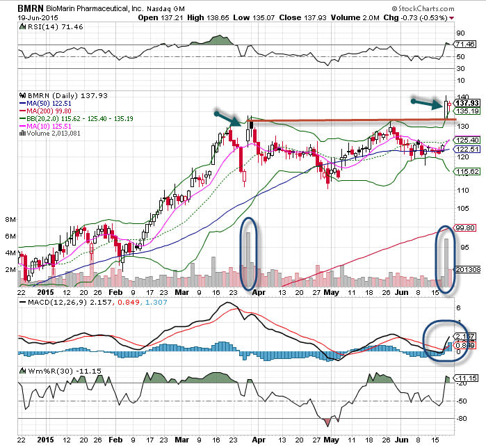Image resolution: width=486 pixels, height=448 pixels.
Task: Click the black MACD line swatch
Action: (x=22, y=302)
